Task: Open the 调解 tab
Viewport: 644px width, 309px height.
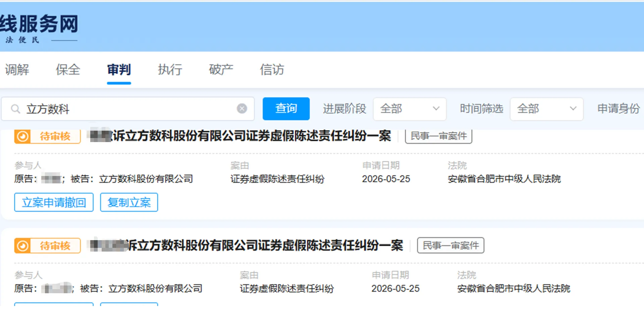Action: coord(17,70)
